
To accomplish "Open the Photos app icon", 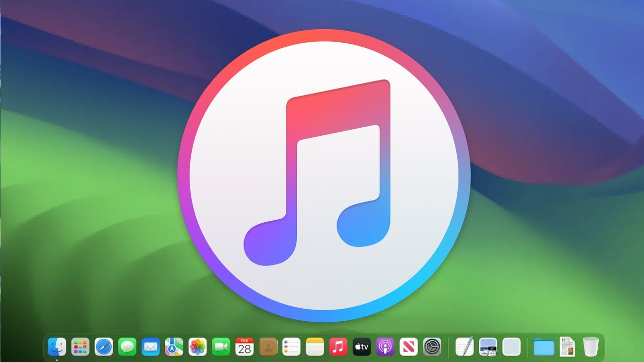I will pyautogui.click(x=198, y=346).
